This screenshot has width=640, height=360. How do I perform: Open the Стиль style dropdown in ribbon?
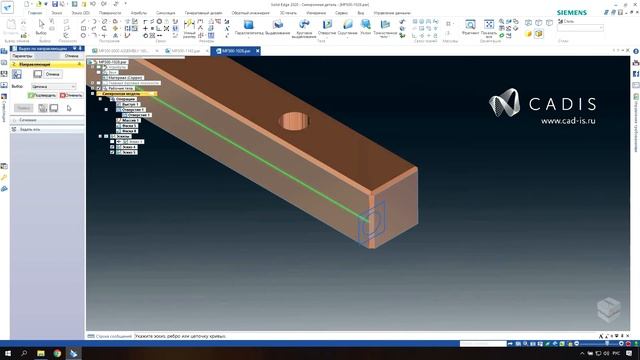[x=580, y=28]
